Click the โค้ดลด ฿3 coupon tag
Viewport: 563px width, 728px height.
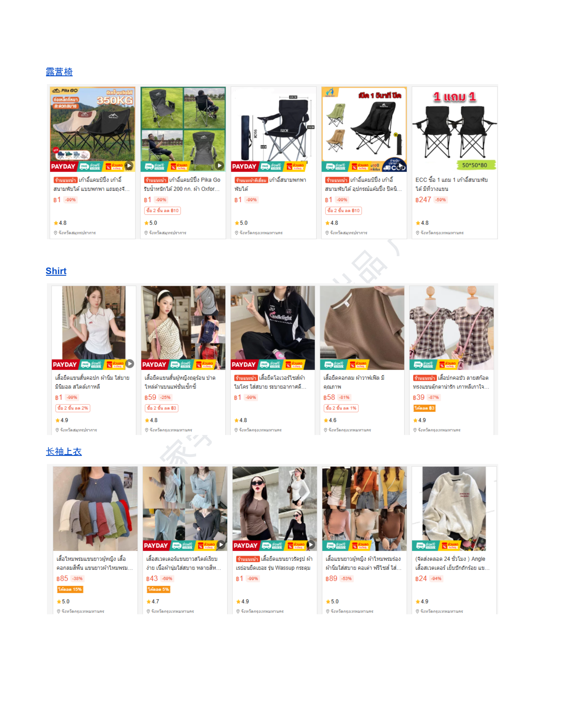[x=424, y=408]
